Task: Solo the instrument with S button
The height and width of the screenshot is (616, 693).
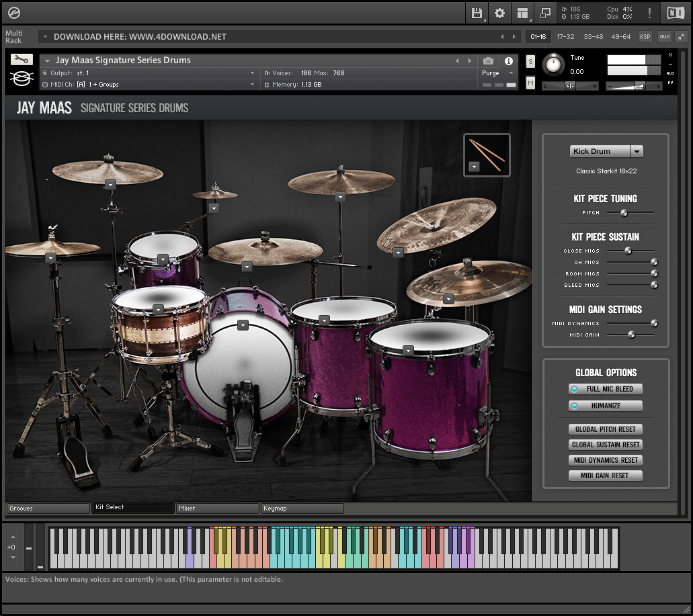Action: [530, 61]
